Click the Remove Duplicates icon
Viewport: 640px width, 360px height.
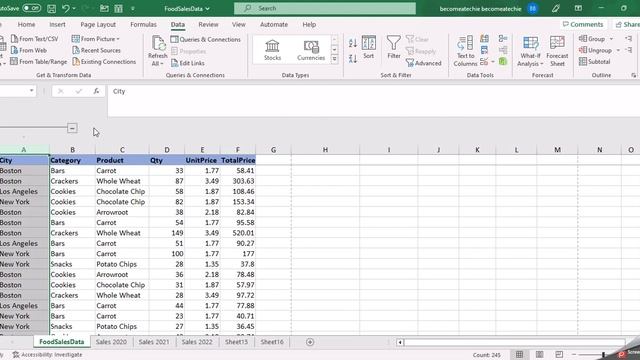tap(484, 50)
